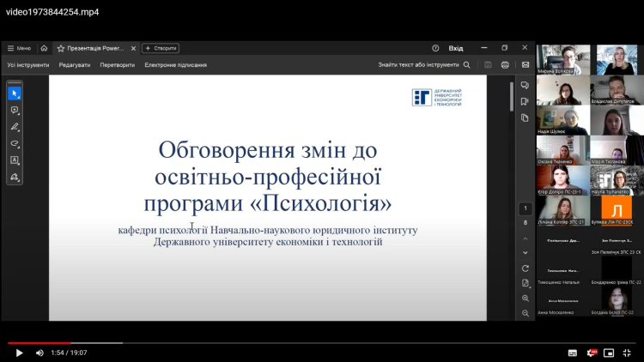Open the bookmarks panel in right sidebar
This screenshot has height=362, width=644.
[526, 101]
